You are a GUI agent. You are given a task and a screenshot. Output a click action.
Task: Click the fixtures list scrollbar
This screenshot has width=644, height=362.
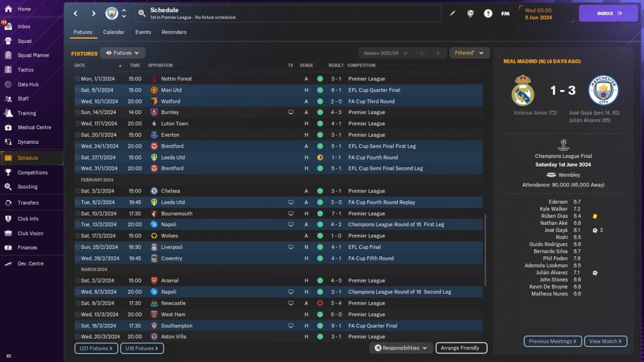(x=486, y=250)
